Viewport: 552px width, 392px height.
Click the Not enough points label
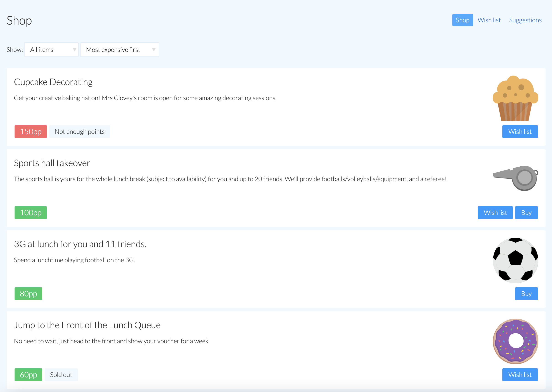tap(80, 132)
